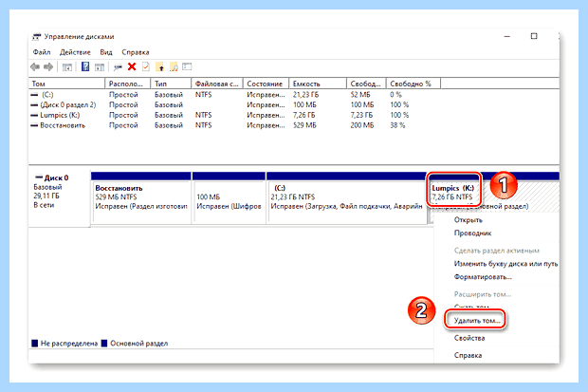Click the 529 МБ capacity cell in list
This screenshot has height=392, width=588.
[304, 125]
